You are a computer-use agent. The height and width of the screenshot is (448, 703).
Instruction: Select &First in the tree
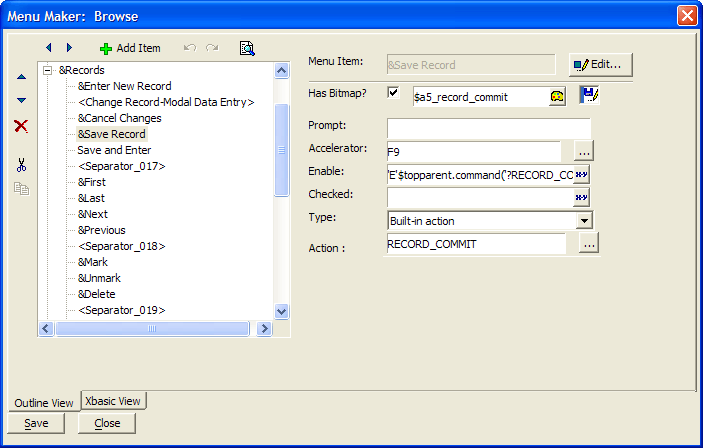(91, 182)
